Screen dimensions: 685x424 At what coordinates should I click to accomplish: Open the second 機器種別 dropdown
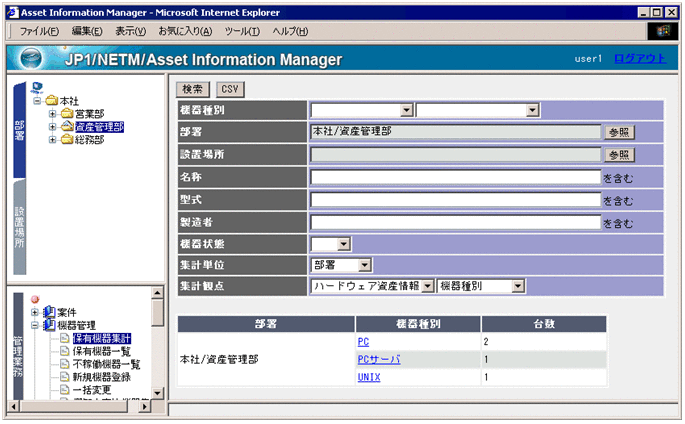pyautogui.click(x=532, y=110)
